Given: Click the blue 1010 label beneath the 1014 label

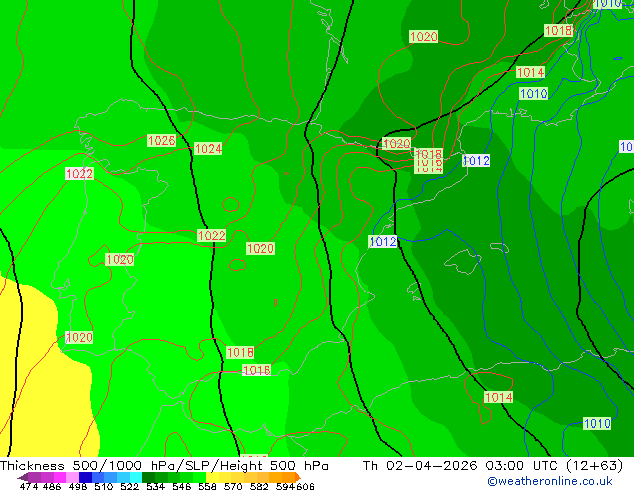Looking at the screenshot, I should (533, 94).
